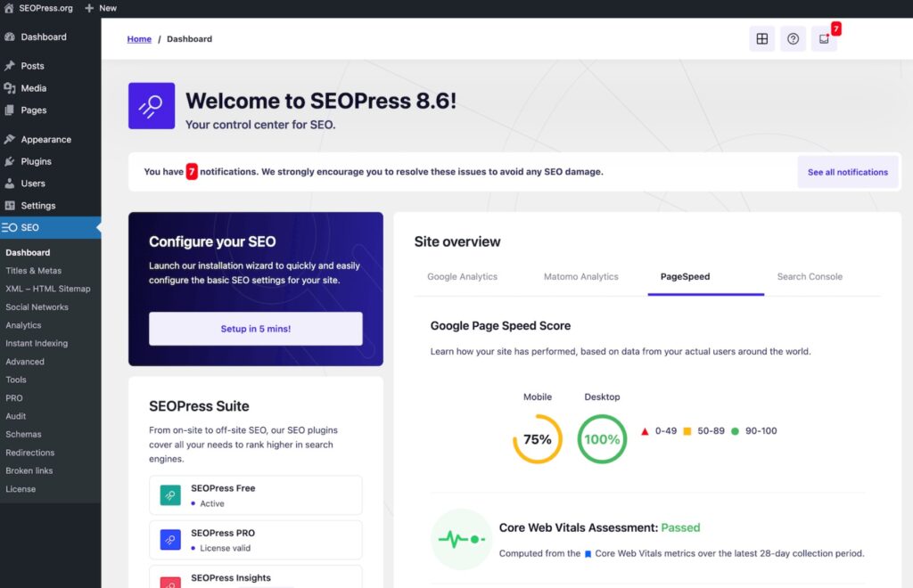
Task: Switch to the Matomo Analytics tab
Action: [x=580, y=277]
